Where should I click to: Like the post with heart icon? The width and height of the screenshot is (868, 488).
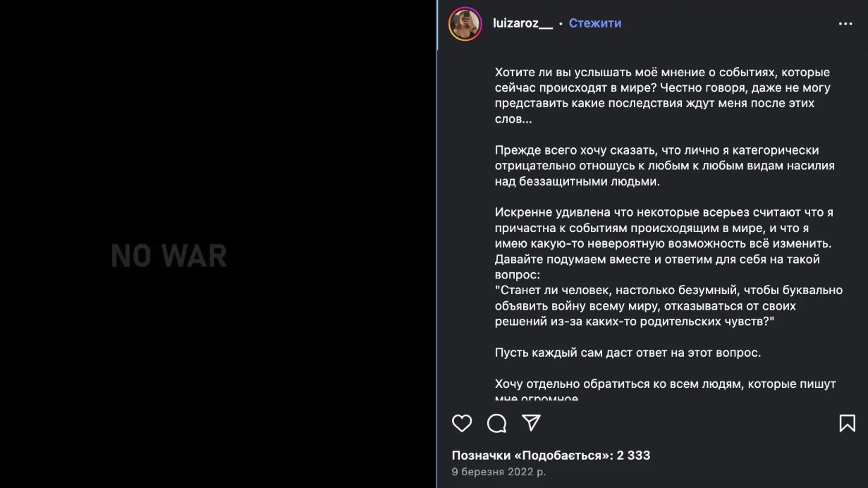tap(462, 423)
